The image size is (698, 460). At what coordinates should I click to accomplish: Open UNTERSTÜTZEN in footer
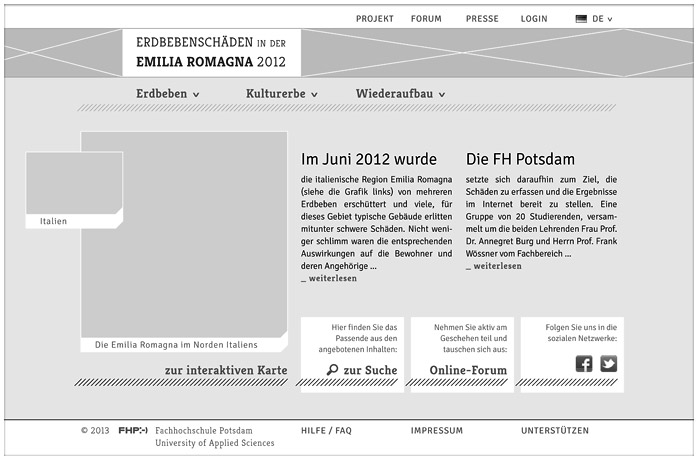coord(555,431)
